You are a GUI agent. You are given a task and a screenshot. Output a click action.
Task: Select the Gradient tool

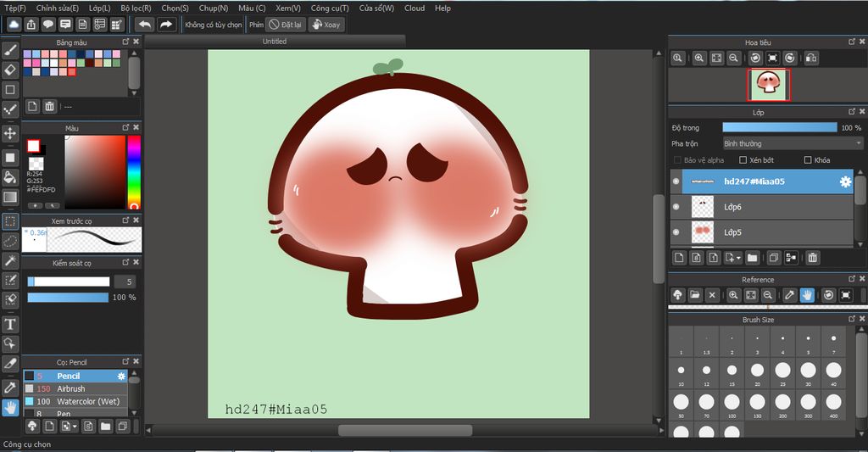10,197
